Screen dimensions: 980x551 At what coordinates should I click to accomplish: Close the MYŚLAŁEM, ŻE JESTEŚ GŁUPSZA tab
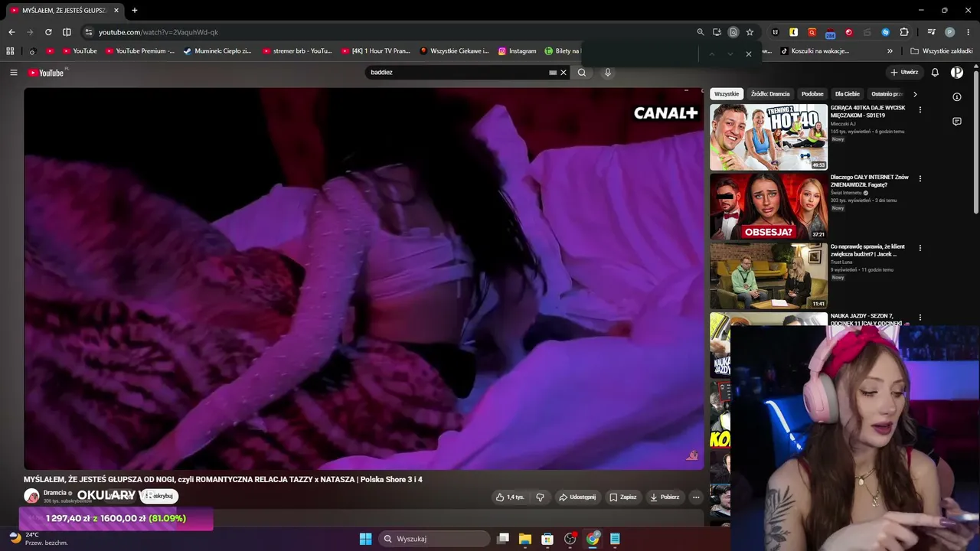pos(116,11)
